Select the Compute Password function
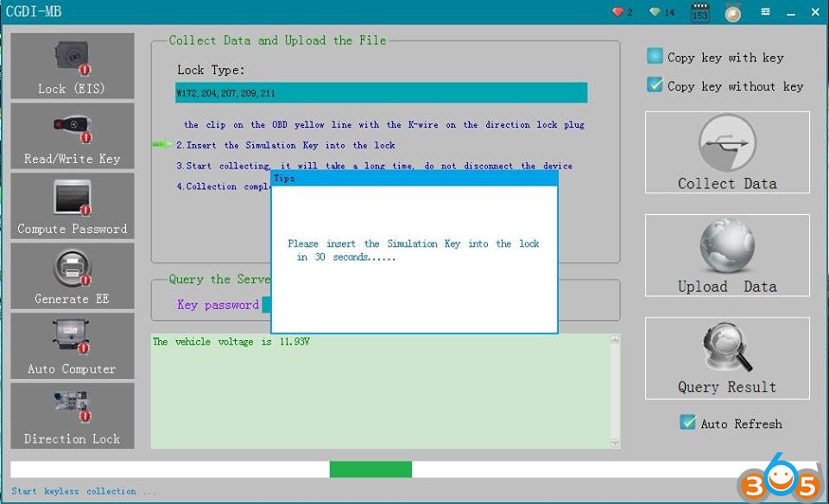 (x=73, y=206)
